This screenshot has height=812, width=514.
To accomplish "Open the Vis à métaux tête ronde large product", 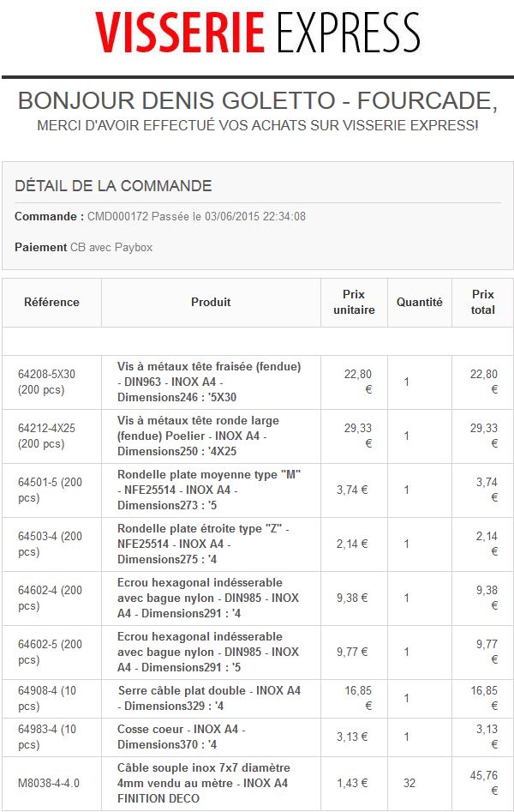I will [198, 436].
